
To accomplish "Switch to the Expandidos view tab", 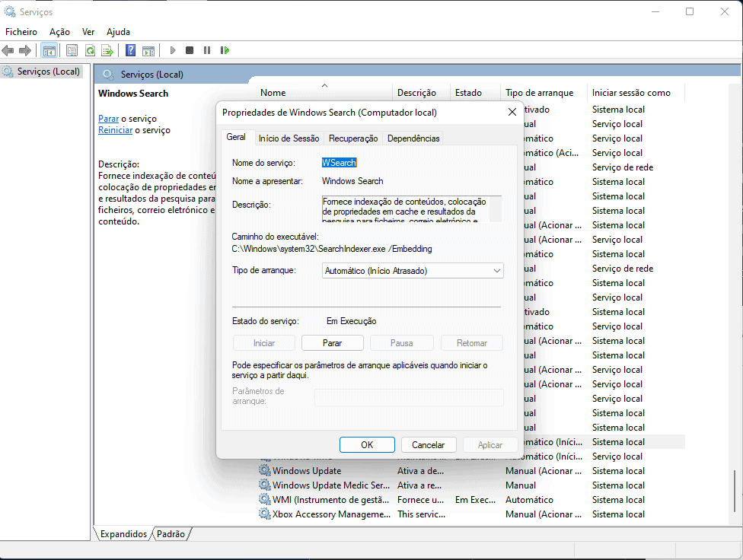I will pos(123,534).
